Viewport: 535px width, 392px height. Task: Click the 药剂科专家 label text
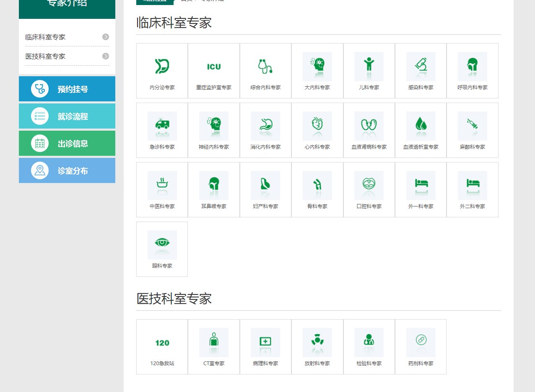421,364
